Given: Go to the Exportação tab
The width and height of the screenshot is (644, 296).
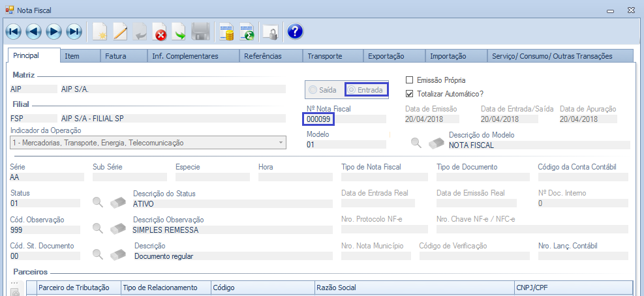Looking at the screenshot, I should (394, 56).
